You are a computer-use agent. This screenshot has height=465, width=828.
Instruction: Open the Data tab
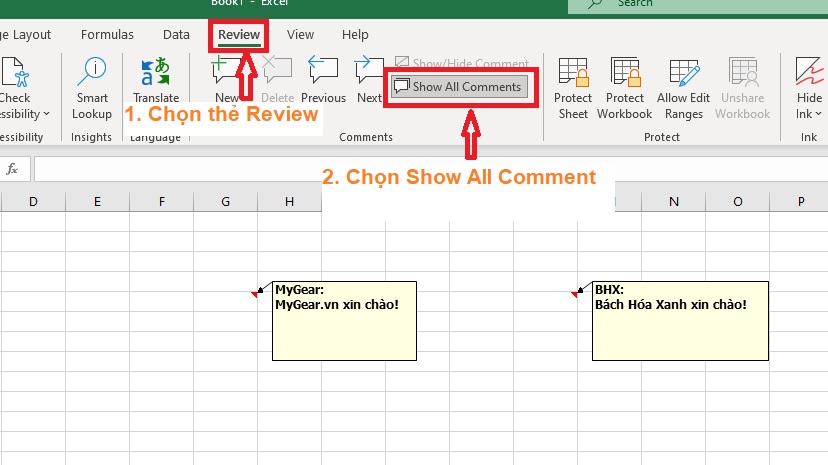176,35
